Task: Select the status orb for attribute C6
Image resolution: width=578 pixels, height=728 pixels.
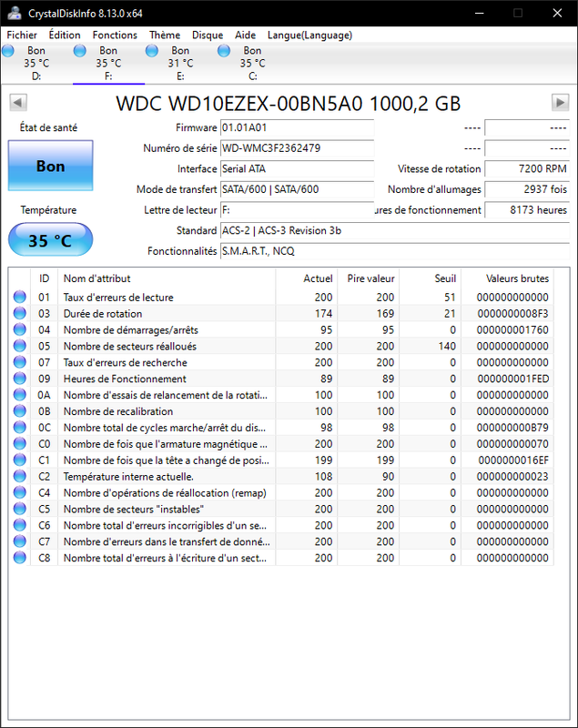Action: tap(19, 525)
